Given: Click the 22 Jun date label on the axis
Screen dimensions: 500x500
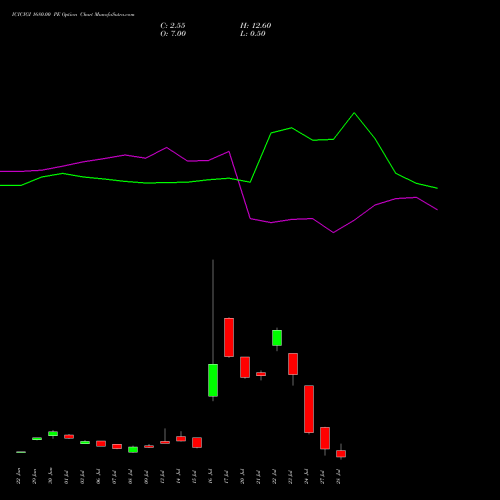Looking at the screenshot, I should 19,477.
